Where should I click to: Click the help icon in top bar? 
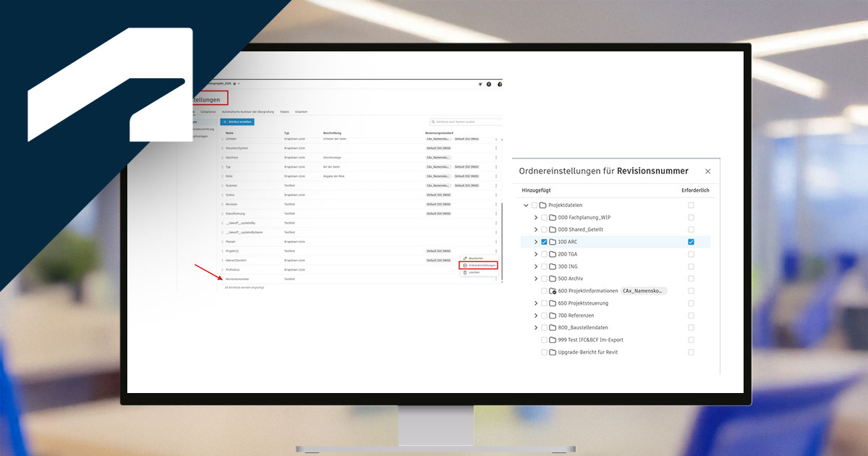point(489,85)
